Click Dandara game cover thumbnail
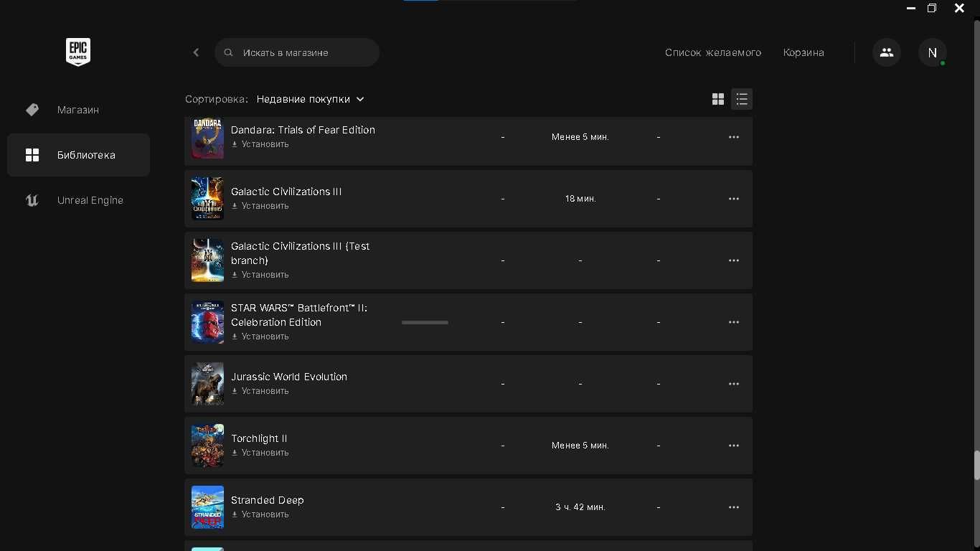Viewport: 980px width, 551px height. 207,138
